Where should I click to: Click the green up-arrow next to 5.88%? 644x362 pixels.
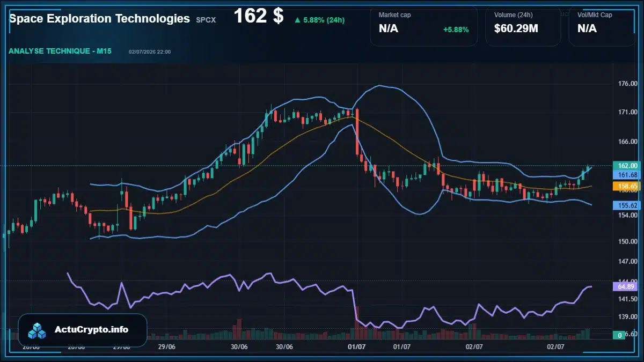tap(297, 20)
